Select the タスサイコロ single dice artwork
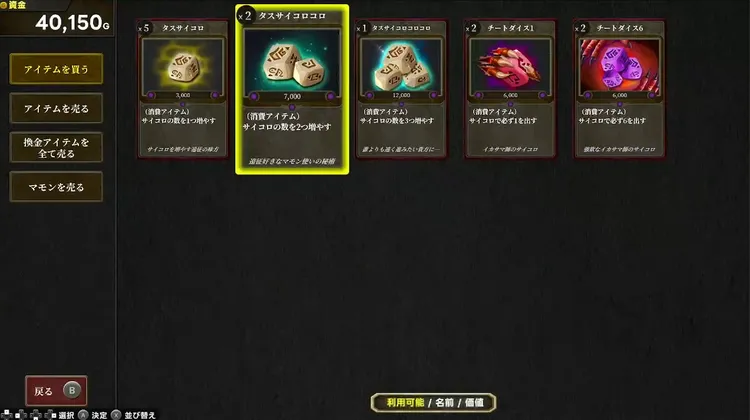Screen dimensions: 750x420 (183, 65)
